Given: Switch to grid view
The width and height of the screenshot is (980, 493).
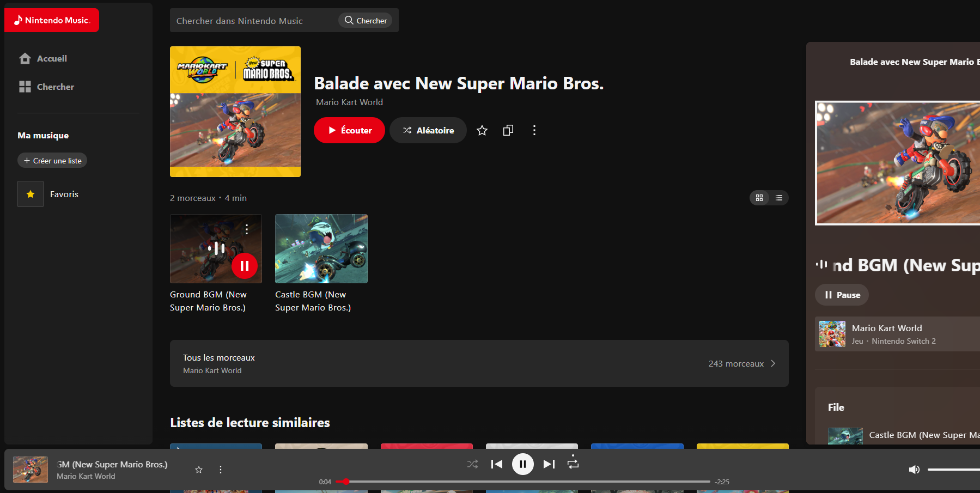Looking at the screenshot, I should point(759,198).
